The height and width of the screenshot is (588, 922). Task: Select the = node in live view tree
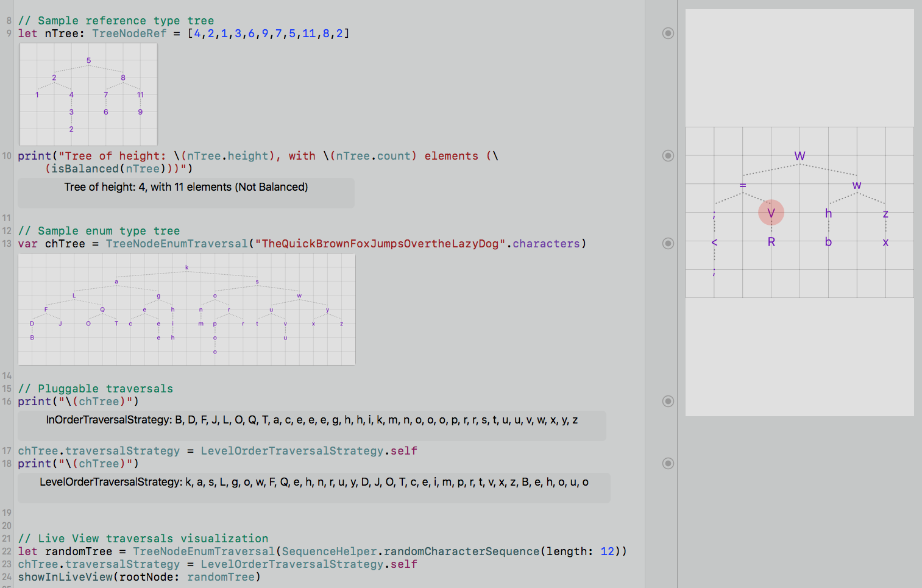(x=743, y=185)
